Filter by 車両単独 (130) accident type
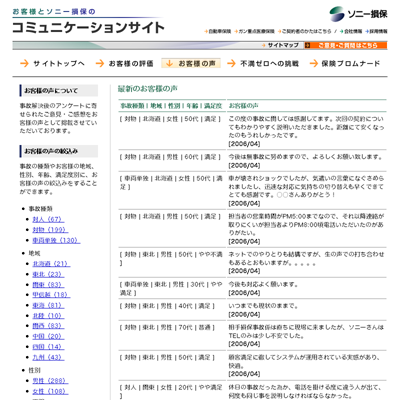This screenshot has width=400, height=400. pos(56,240)
